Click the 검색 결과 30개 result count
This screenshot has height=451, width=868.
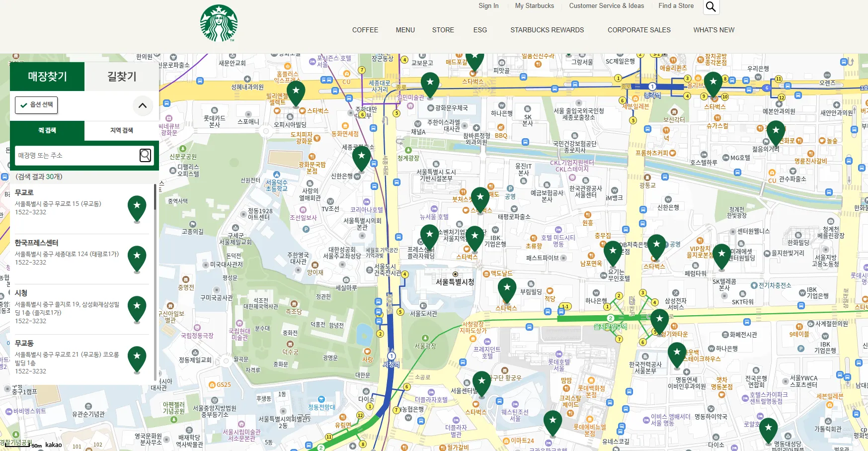point(39,177)
